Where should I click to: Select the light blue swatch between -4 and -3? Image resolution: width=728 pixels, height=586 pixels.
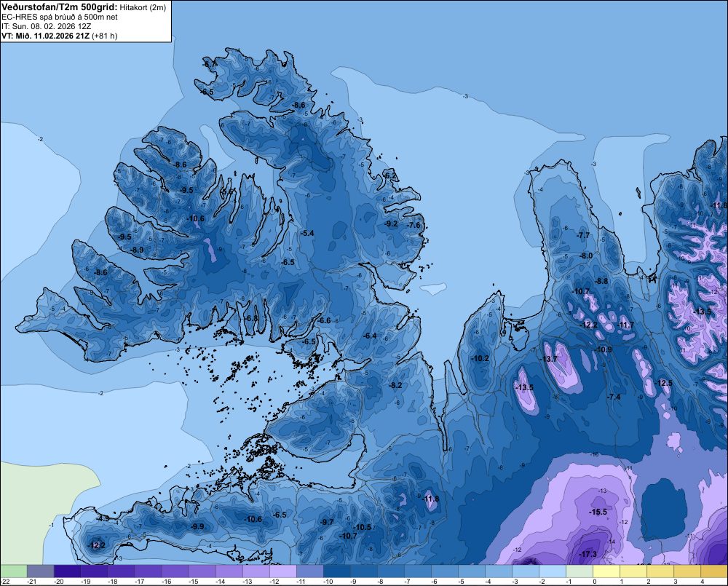498,571
